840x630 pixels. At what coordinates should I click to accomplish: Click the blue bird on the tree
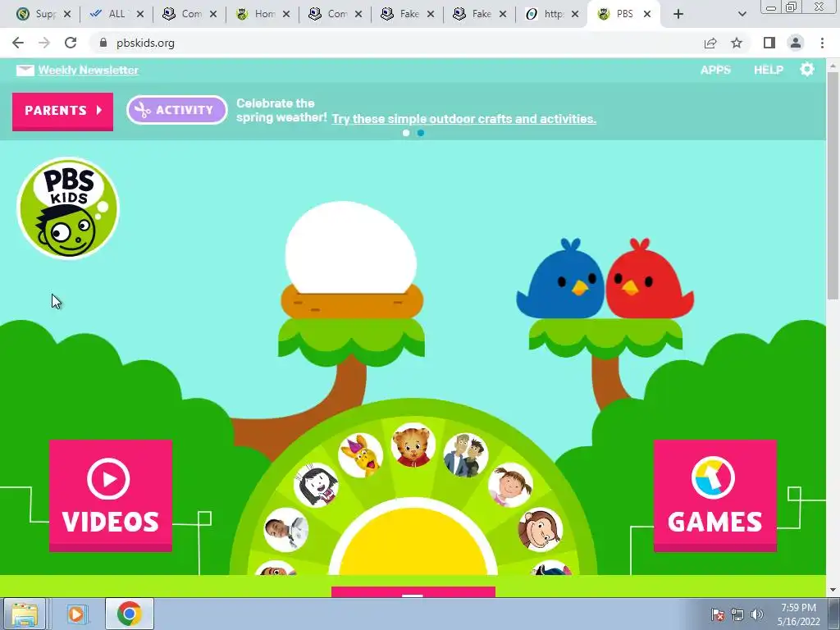pos(561,280)
